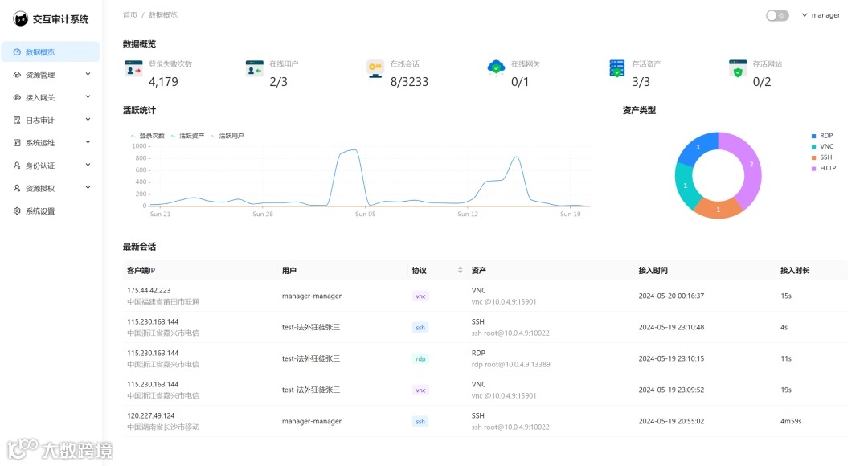The width and height of the screenshot is (868, 466).
Task: Open the 日志审计 menu item
Action: click(x=51, y=120)
